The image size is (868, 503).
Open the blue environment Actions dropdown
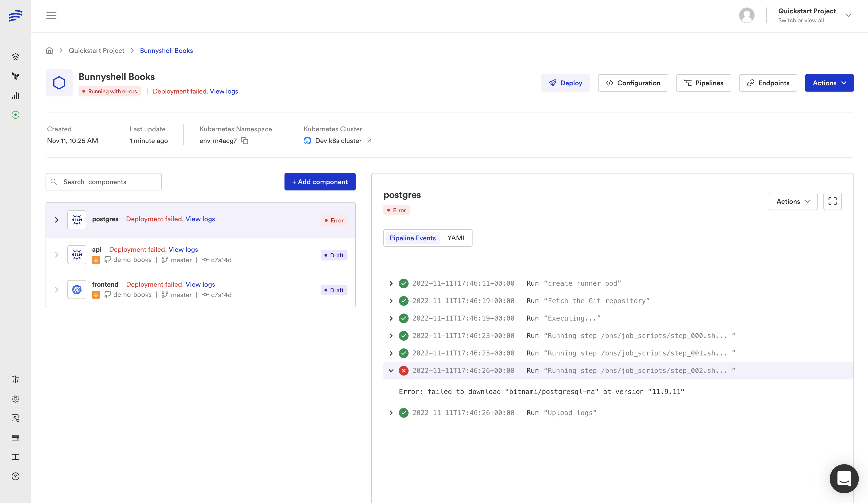(x=829, y=83)
